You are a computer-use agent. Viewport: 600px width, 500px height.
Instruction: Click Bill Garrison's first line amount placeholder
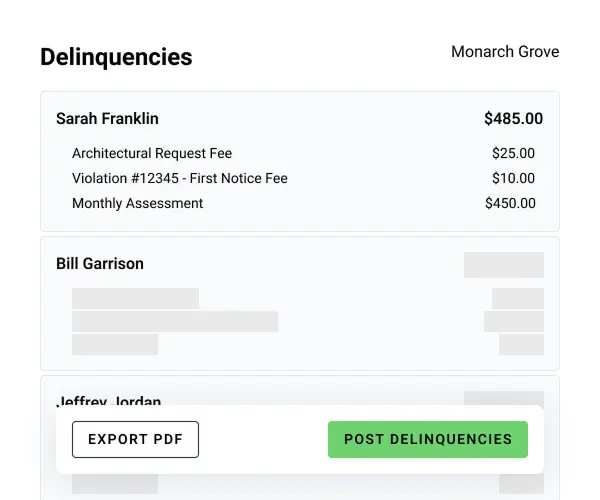518,298
